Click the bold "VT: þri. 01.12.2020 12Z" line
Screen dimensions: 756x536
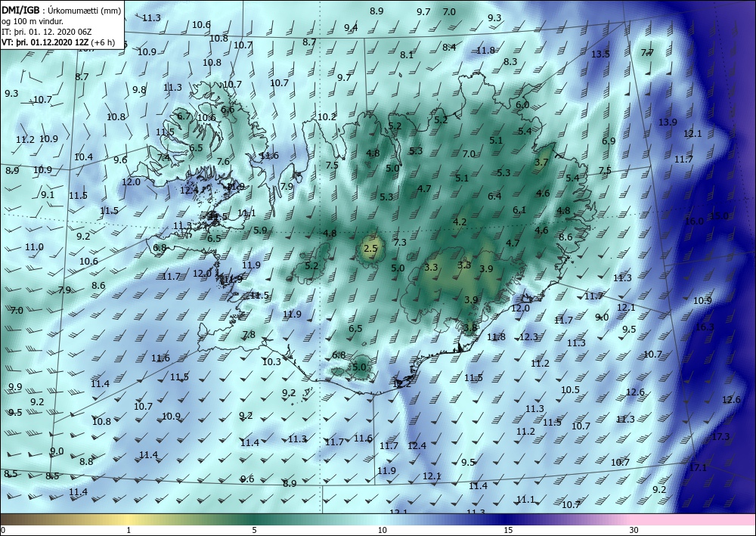pos(47,42)
